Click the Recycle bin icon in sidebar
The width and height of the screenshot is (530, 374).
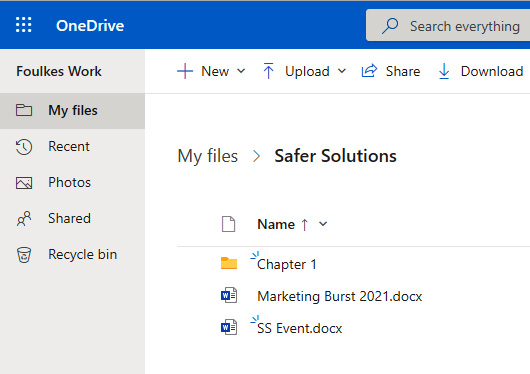pos(24,255)
